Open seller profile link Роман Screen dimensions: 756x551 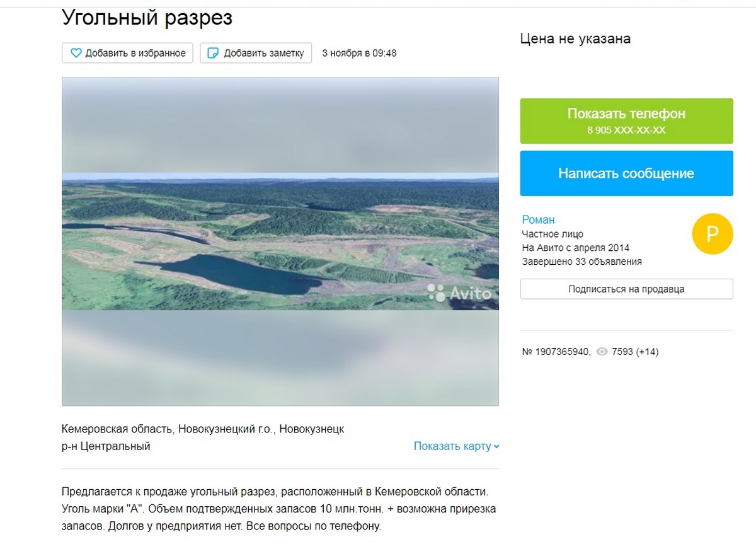pyautogui.click(x=538, y=219)
